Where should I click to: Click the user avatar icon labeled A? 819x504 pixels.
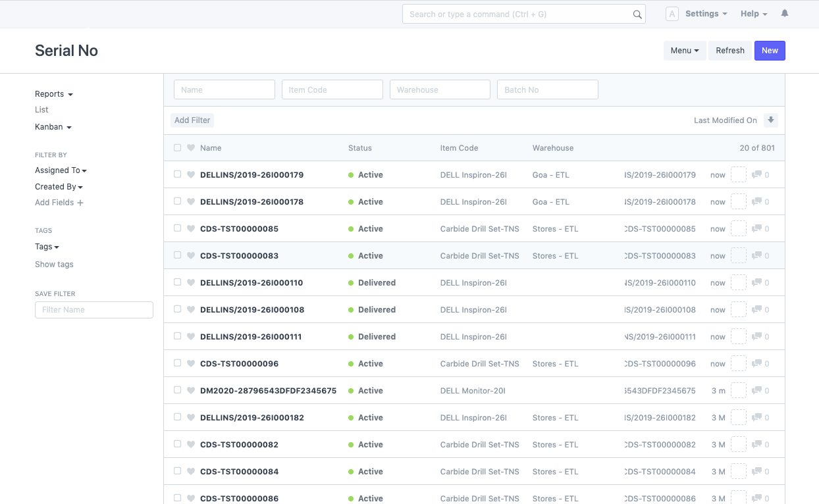[x=672, y=14]
